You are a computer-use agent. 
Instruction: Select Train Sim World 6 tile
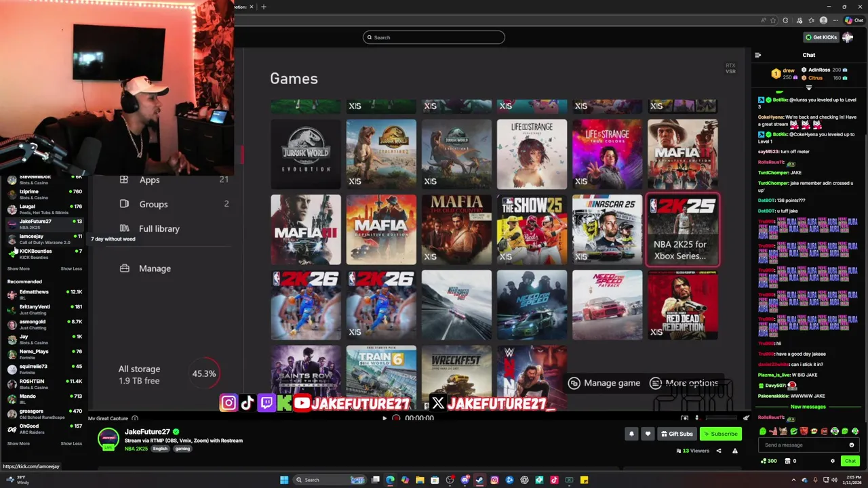[381, 376]
